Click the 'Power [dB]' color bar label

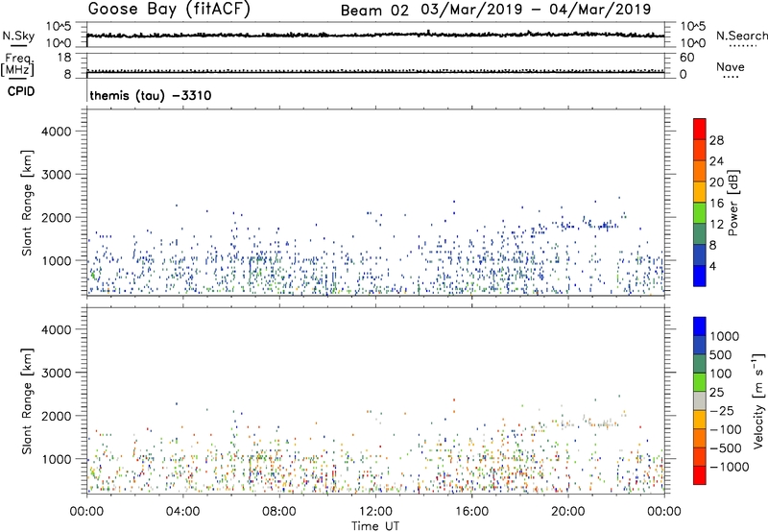[732, 203]
